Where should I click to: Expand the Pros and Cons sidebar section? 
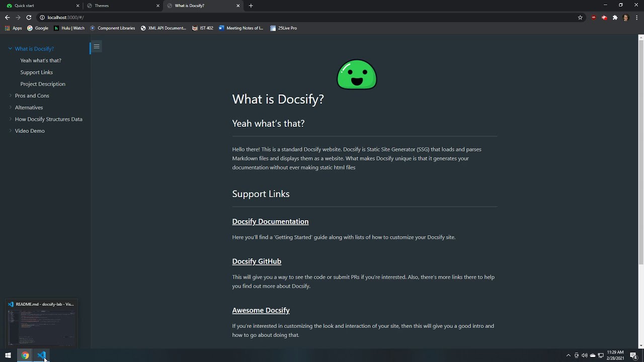point(10,96)
